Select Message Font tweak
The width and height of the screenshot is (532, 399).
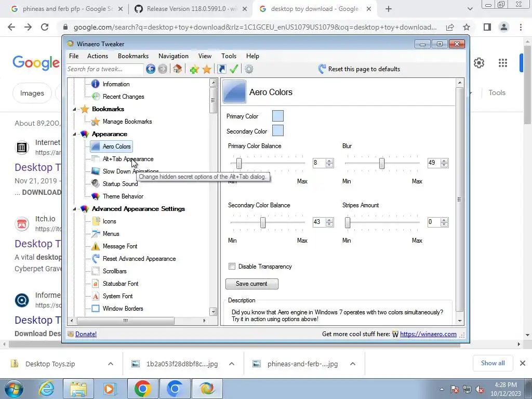pyautogui.click(x=120, y=246)
